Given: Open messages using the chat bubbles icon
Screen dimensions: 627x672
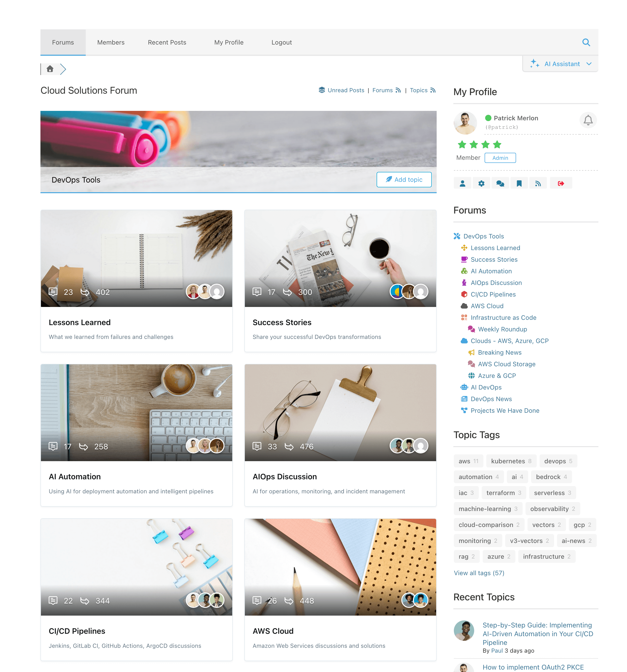Looking at the screenshot, I should (501, 183).
